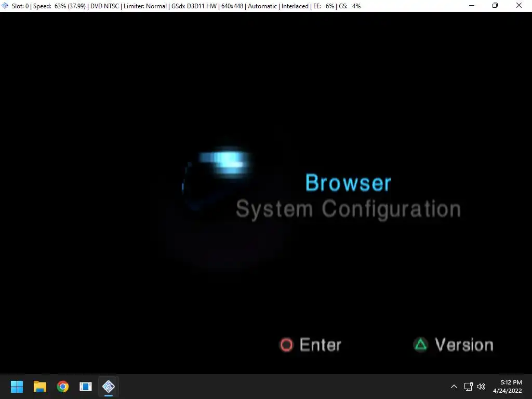Screen dimensions: 532x399
Task: Click the Version label
Action: (x=464, y=345)
